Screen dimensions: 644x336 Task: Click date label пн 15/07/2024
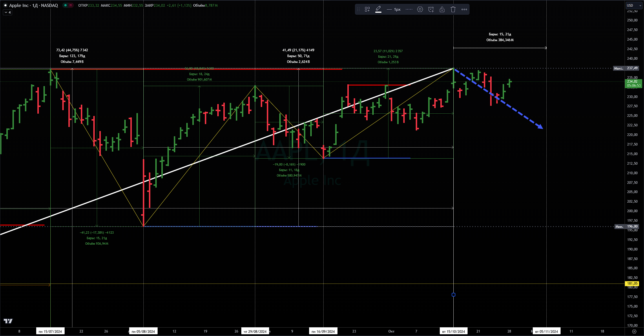click(x=50, y=331)
